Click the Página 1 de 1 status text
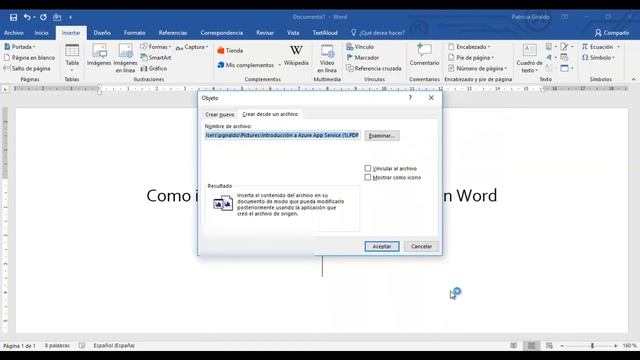 [19, 346]
